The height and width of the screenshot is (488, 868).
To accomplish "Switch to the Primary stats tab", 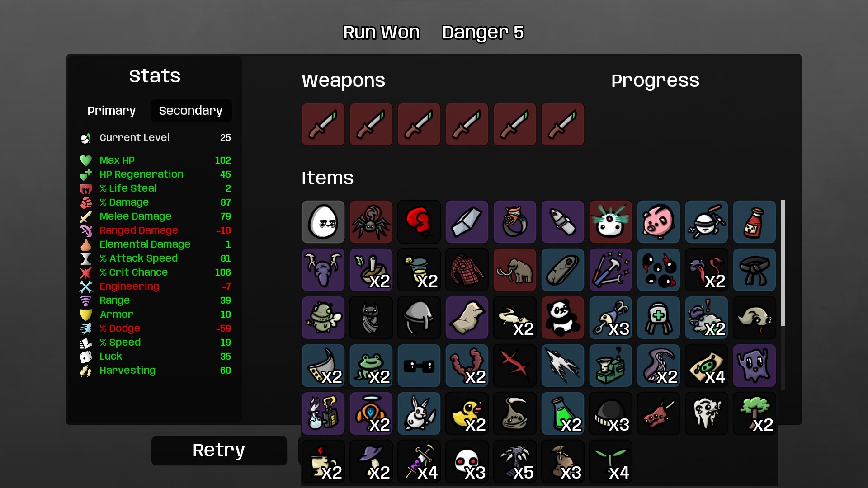I will [111, 111].
